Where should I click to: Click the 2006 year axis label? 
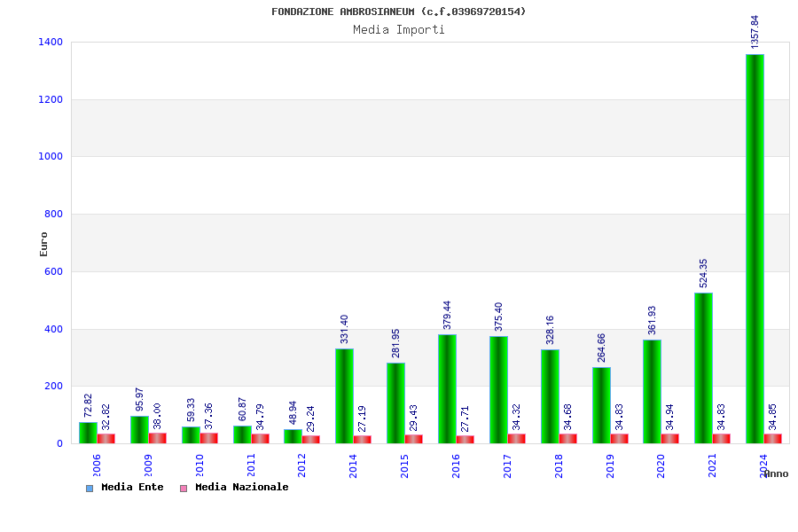point(97,465)
